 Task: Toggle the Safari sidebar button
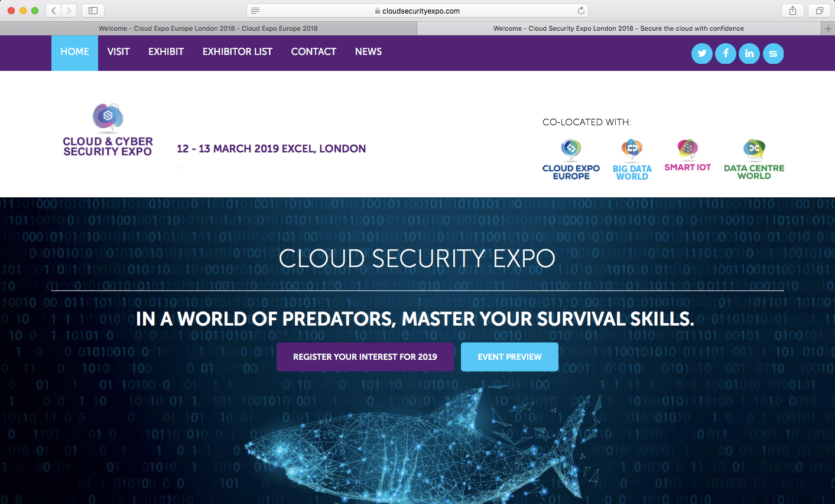click(93, 11)
